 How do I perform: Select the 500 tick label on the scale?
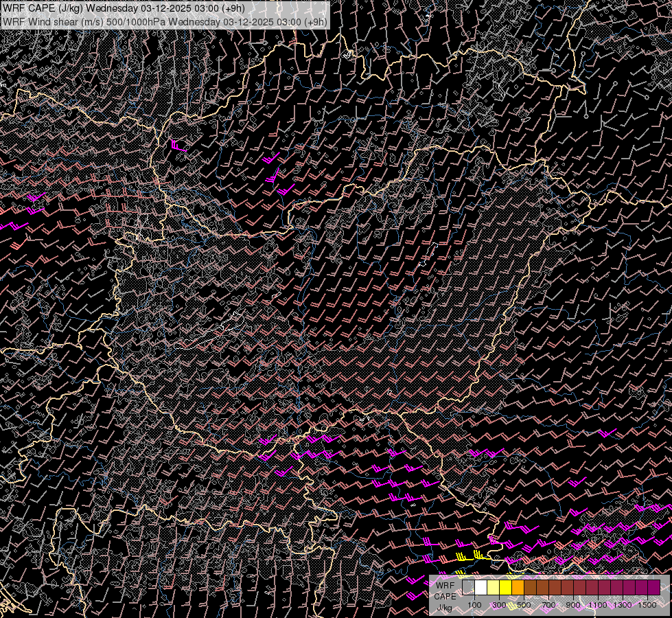tap(524, 605)
